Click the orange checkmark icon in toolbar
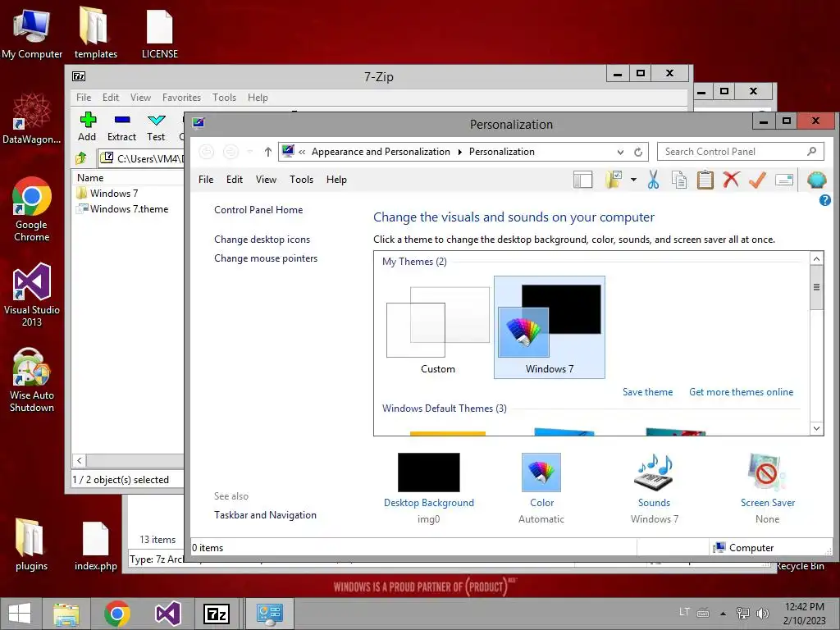Screen dimensions: 840x630 [757, 180]
